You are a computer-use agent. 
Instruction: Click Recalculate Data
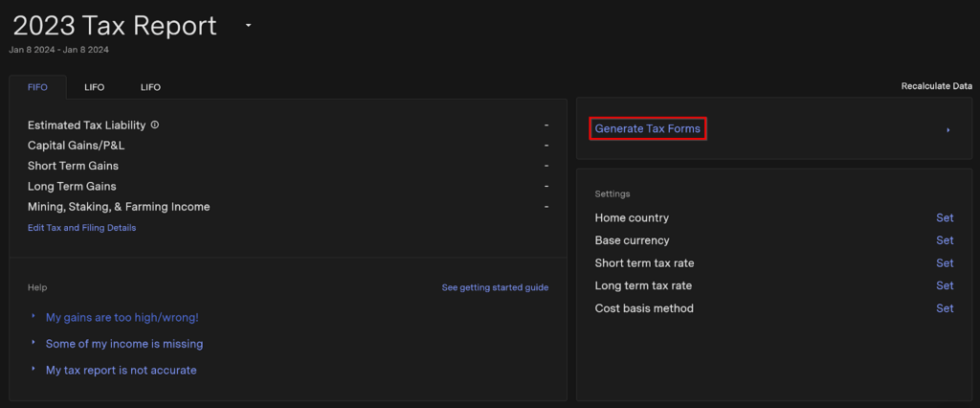tap(936, 86)
